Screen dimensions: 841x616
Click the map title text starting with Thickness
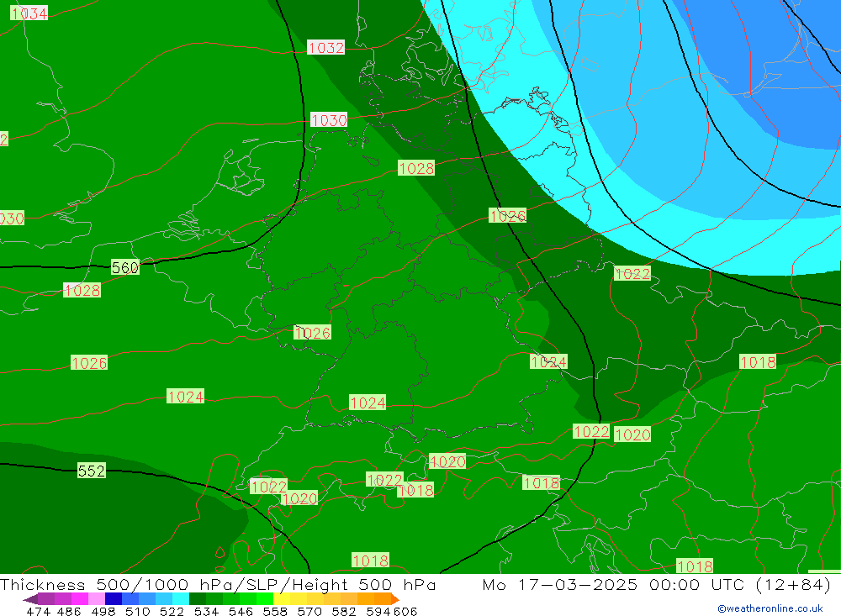218,584
